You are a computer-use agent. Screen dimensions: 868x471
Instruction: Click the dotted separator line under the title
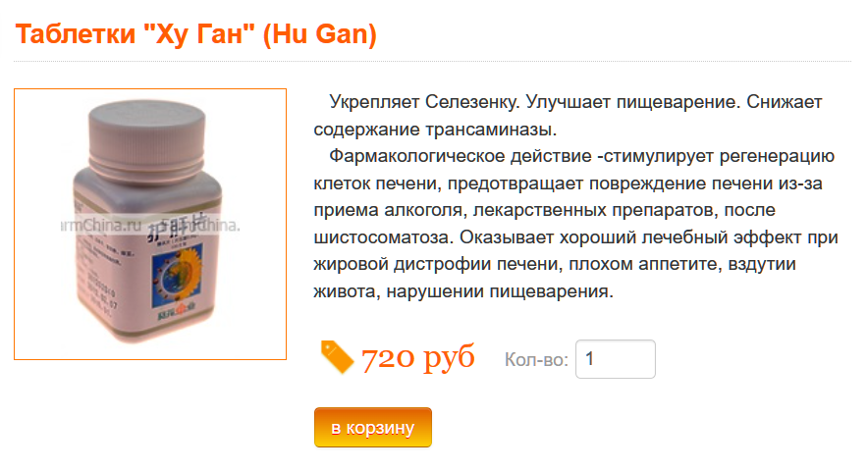432,61
